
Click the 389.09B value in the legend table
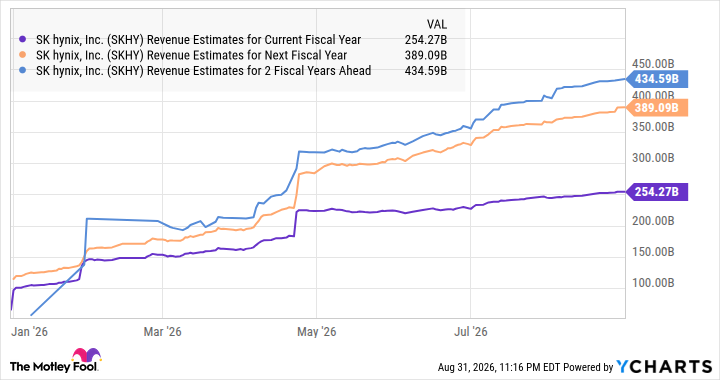[426, 56]
